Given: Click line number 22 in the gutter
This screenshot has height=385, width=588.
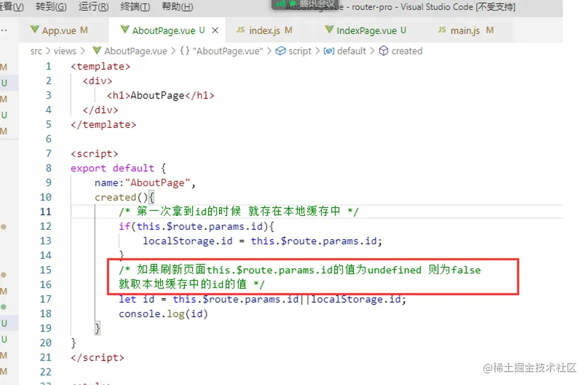Looking at the screenshot, I should click(x=46, y=372).
